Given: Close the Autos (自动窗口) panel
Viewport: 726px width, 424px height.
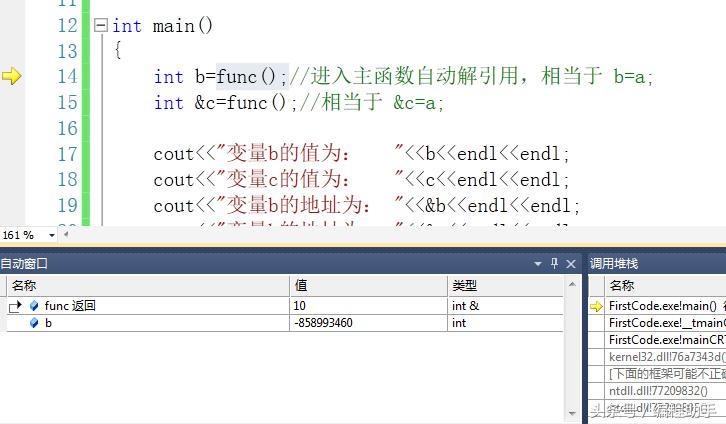Looking at the screenshot, I should point(571,264).
